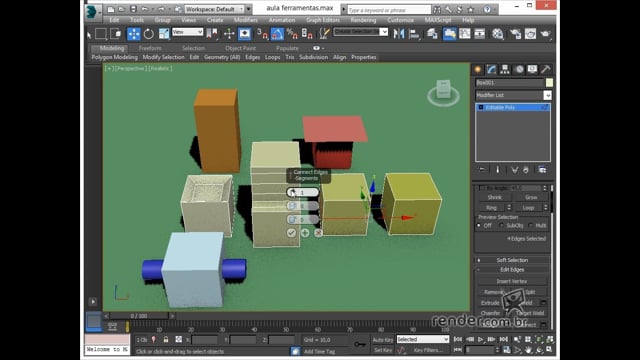Toggle the 3D Snaps tool
Viewport: 640px width, 360px height.
pyautogui.click(x=262, y=34)
